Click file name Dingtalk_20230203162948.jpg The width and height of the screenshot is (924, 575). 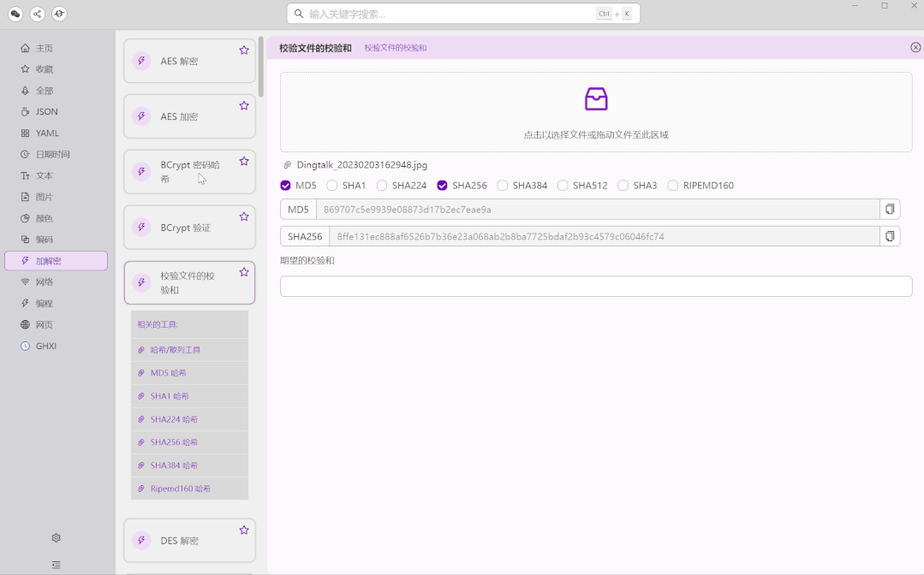[x=362, y=165]
